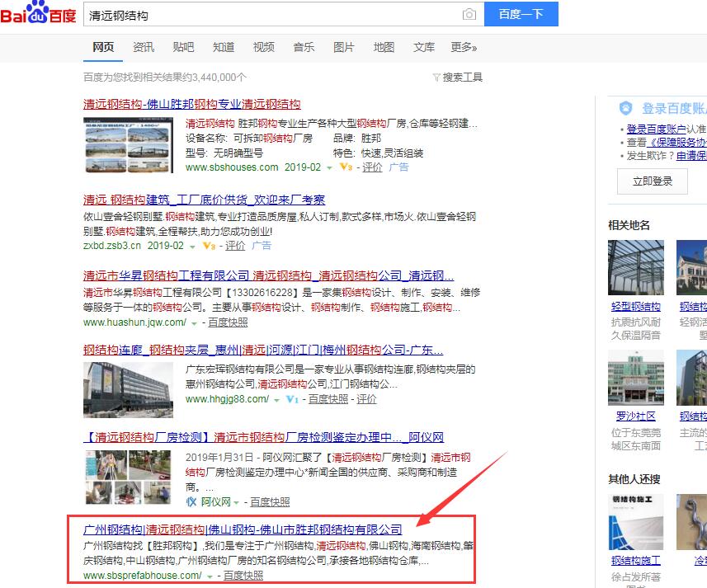
Task: Select the 地图 tab
Action: (x=384, y=47)
